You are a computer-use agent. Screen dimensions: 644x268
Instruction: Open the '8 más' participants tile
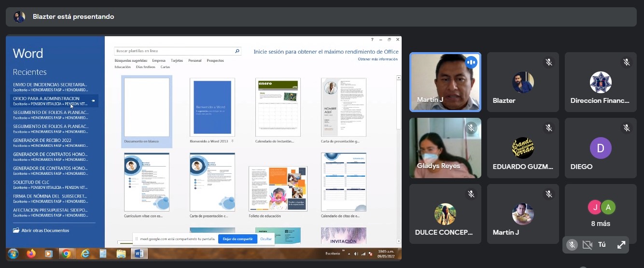(x=601, y=213)
